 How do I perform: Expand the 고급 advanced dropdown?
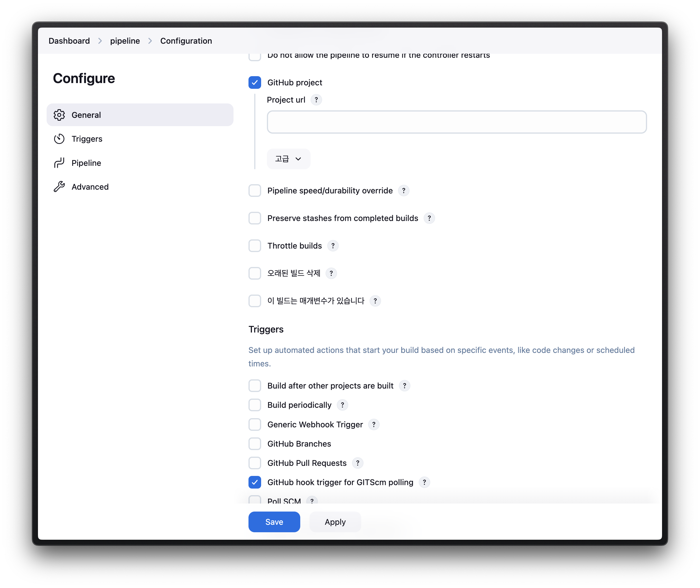click(x=288, y=159)
